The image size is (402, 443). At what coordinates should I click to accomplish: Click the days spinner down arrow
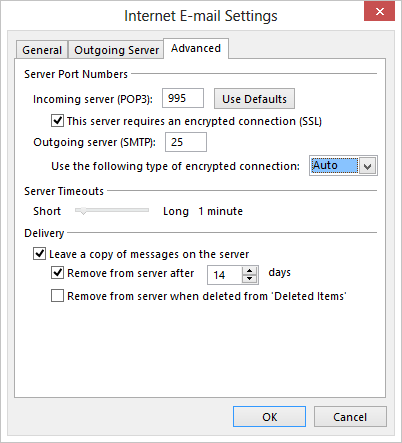(x=249, y=279)
